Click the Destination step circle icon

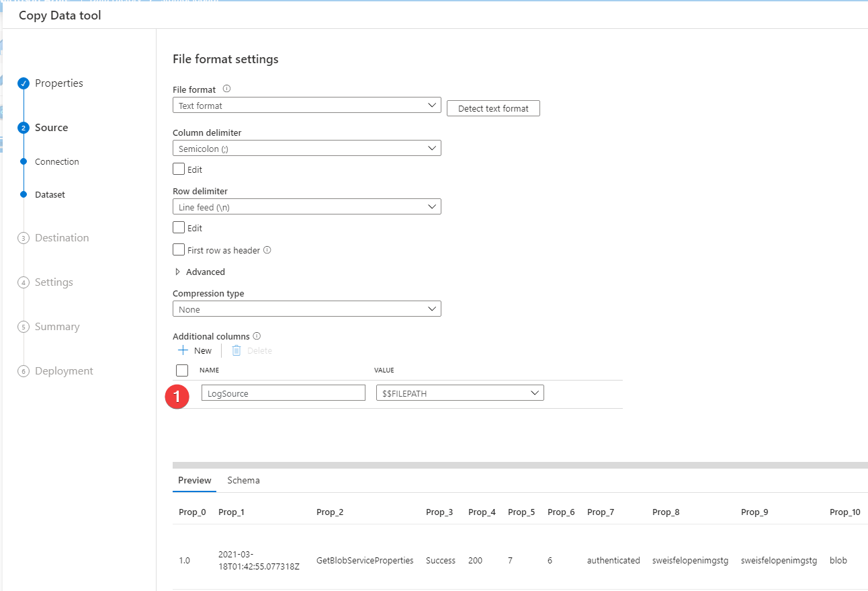[23, 237]
